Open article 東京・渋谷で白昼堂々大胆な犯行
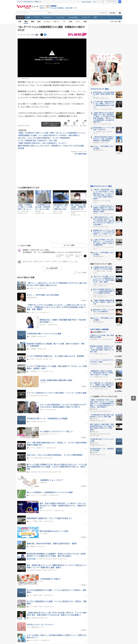This screenshot has width=138, height=644. pyautogui.click(x=63, y=506)
